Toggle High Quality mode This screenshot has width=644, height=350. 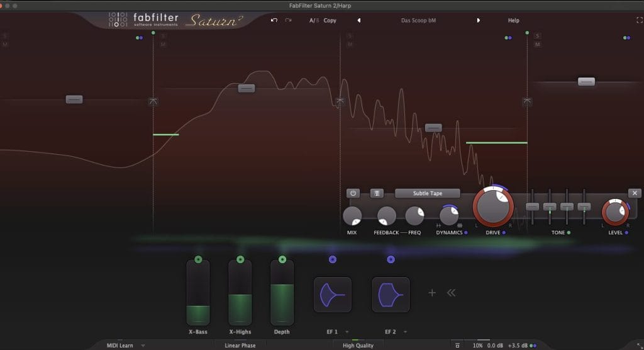pos(358,345)
